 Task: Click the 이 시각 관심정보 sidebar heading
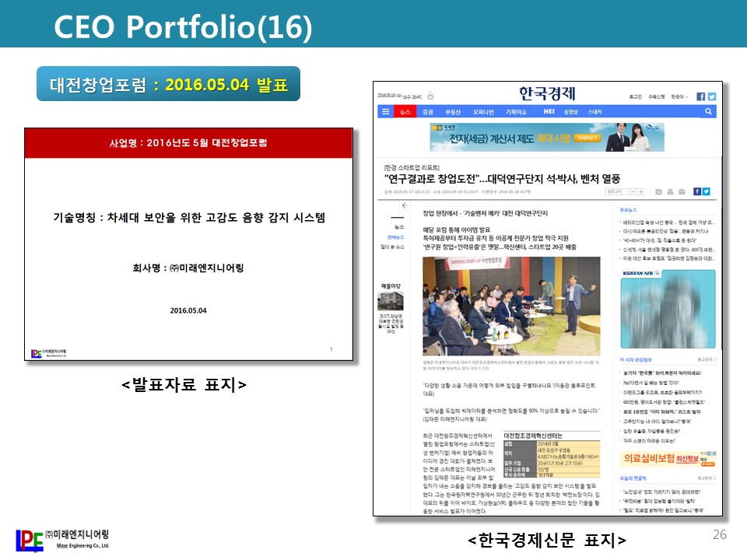[x=636, y=359]
